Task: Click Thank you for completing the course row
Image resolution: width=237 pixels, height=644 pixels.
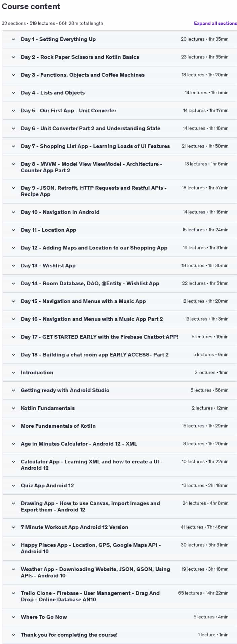Action: tap(119, 635)
